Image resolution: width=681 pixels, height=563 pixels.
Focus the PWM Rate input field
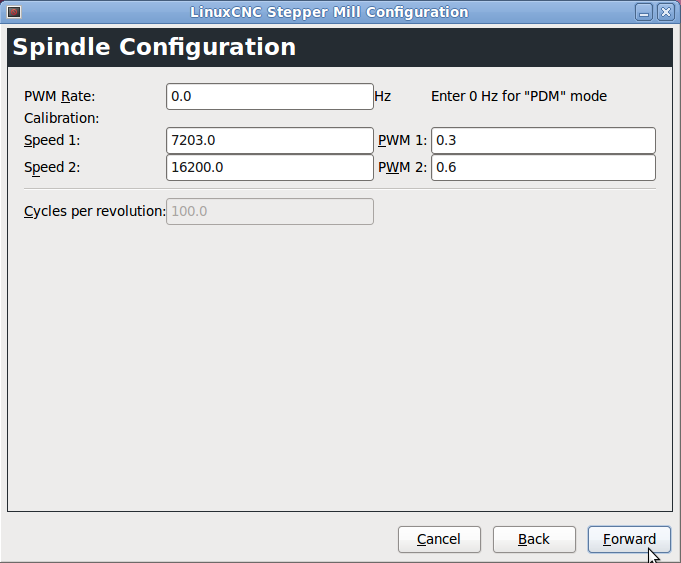pyautogui.click(x=270, y=96)
